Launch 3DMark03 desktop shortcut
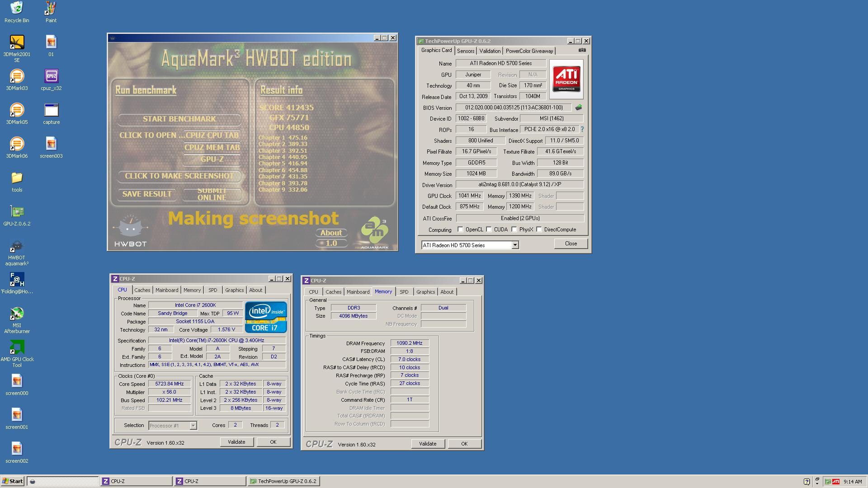 [x=17, y=80]
